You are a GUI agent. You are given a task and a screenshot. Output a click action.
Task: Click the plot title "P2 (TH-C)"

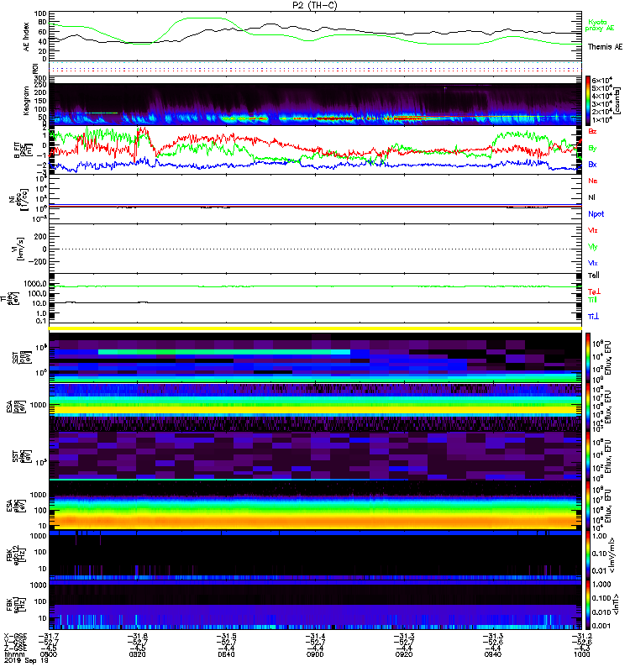click(315, 5)
